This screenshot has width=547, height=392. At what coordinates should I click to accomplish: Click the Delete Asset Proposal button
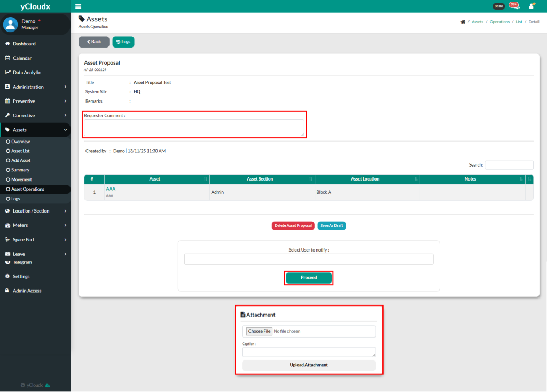click(x=293, y=226)
